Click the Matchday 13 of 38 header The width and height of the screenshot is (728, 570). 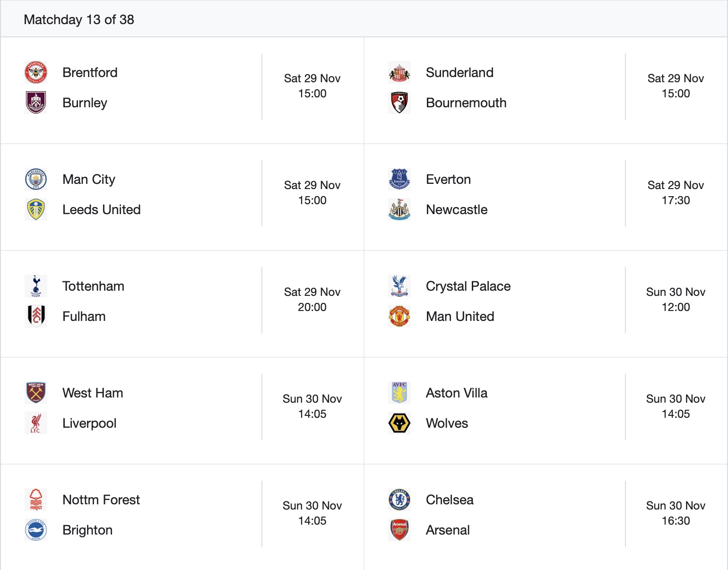point(79,20)
